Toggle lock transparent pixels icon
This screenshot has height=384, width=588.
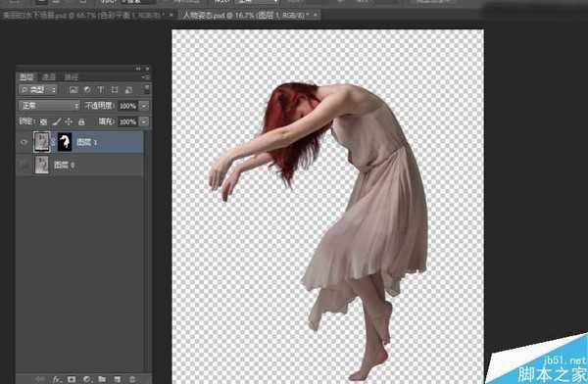point(43,121)
